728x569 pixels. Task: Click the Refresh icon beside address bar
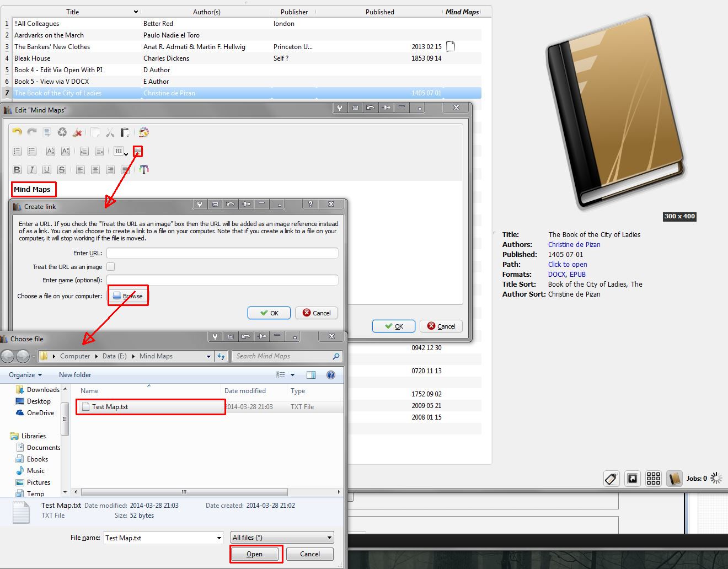(x=221, y=356)
